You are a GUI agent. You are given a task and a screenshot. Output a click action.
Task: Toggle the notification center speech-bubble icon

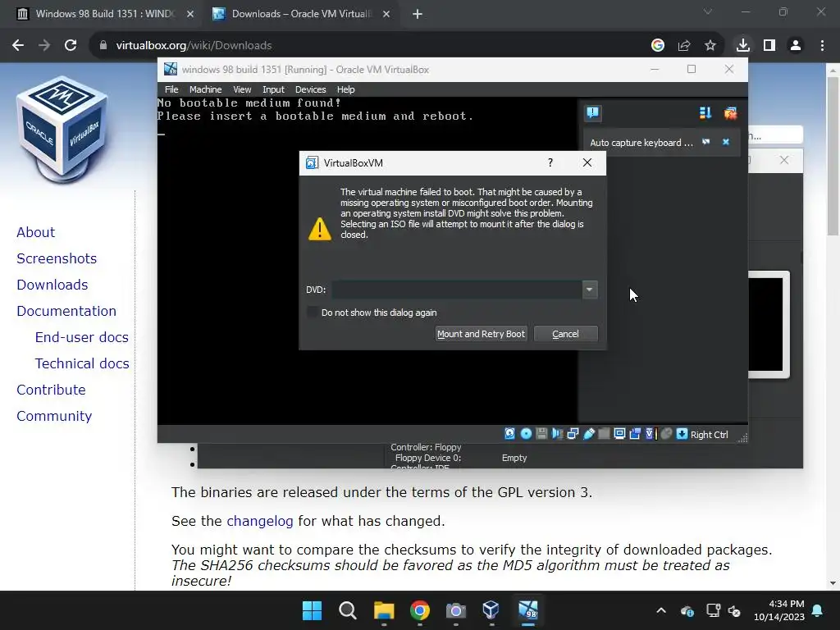point(592,112)
